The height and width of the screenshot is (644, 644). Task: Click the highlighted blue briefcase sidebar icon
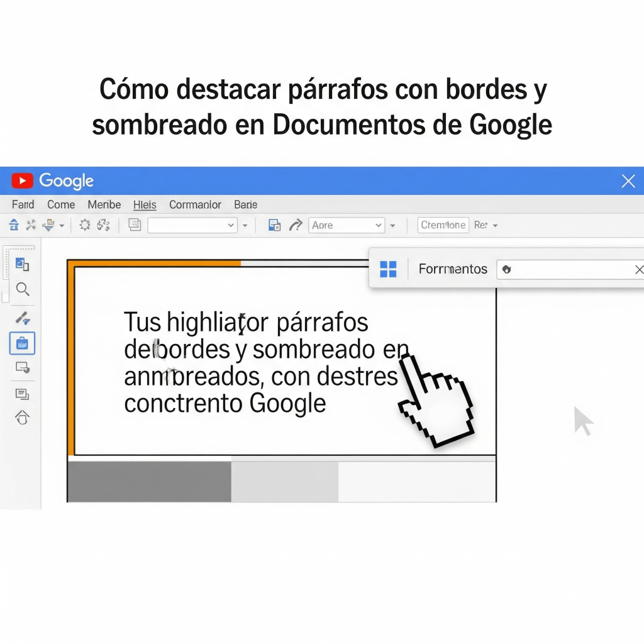coord(23,343)
